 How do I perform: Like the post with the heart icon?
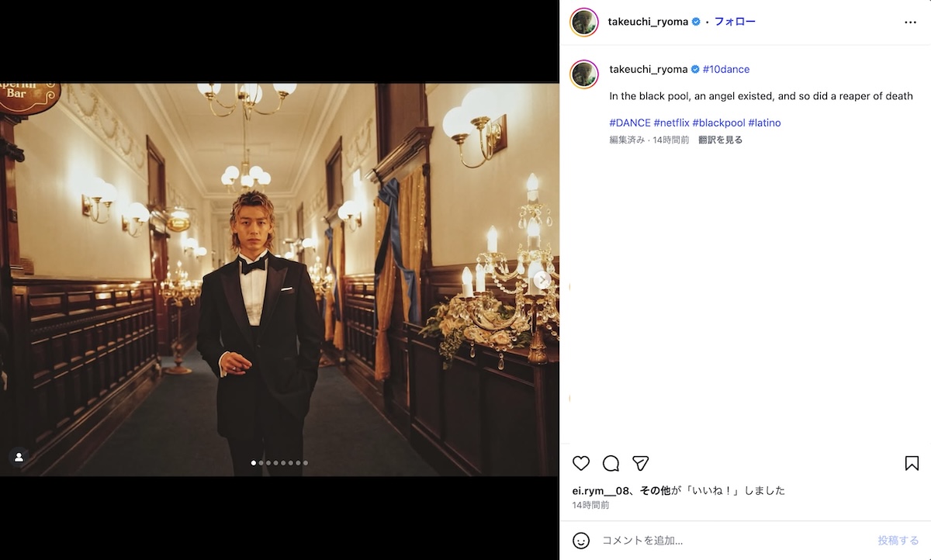[581, 463]
